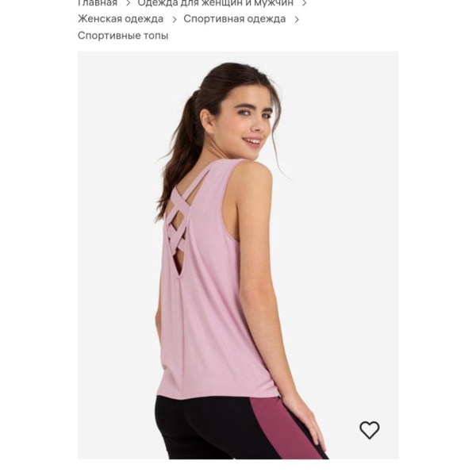Select the Спортивные топы breadcrumb
The height and width of the screenshot is (476, 476).
pyautogui.click(x=123, y=36)
